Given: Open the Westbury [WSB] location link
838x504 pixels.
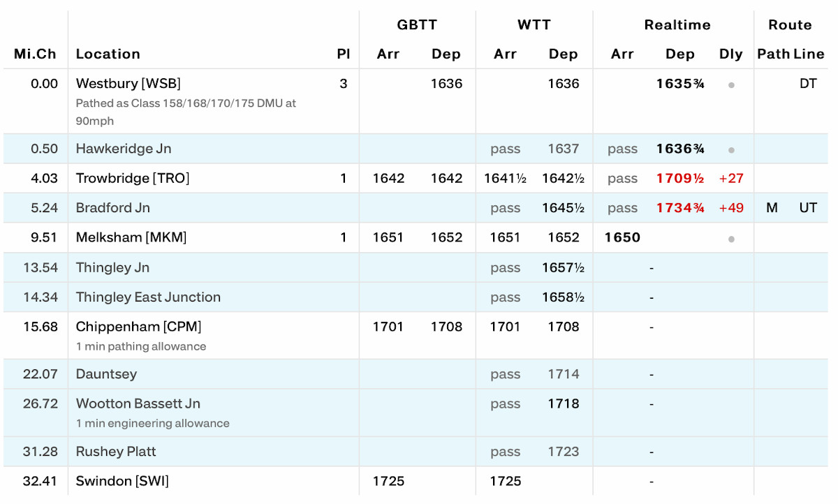Looking at the screenshot, I should pos(128,84).
